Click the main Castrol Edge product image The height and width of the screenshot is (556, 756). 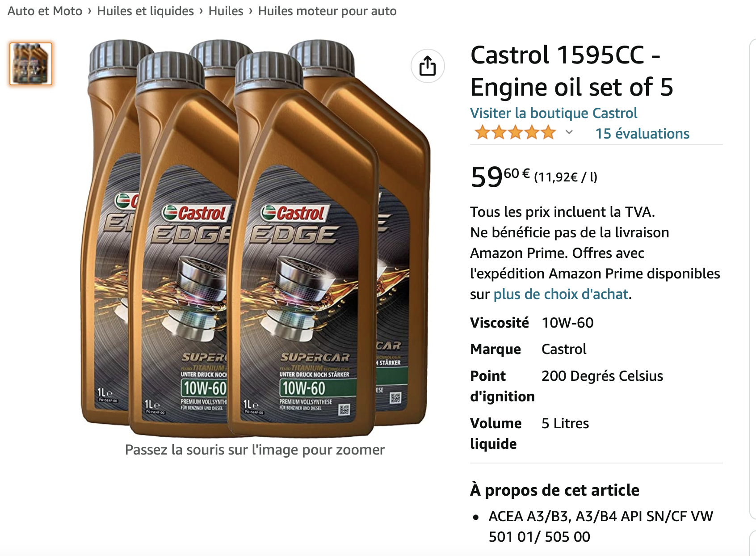(x=255, y=238)
